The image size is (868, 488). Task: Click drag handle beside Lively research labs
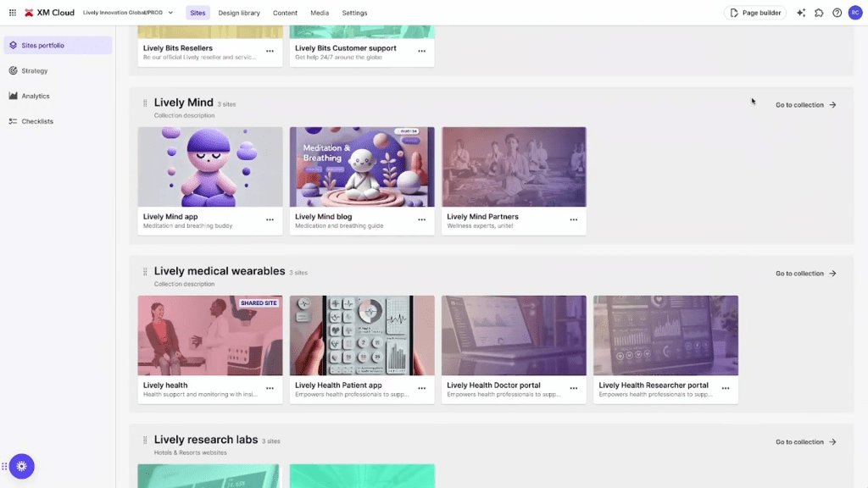coord(145,441)
